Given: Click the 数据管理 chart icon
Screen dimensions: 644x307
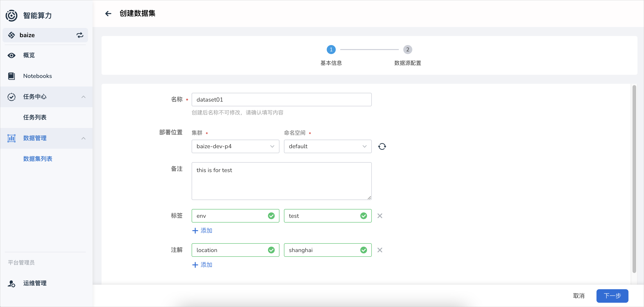Looking at the screenshot, I should [x=11, y=138].
